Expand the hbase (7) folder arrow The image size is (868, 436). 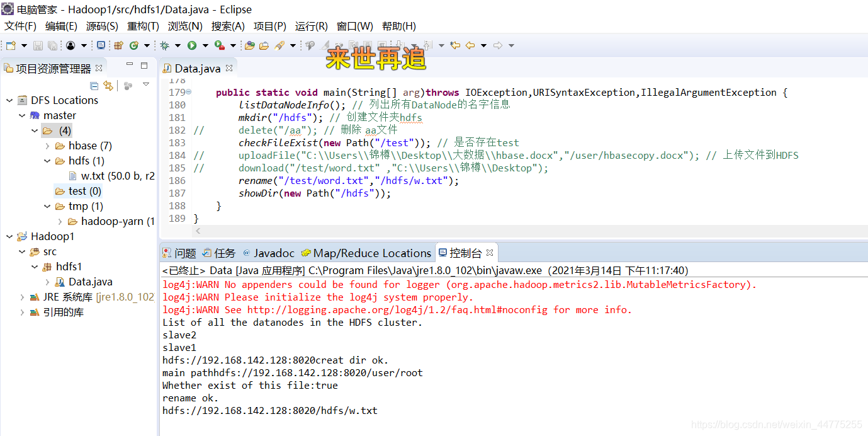(x=47, y=146)
